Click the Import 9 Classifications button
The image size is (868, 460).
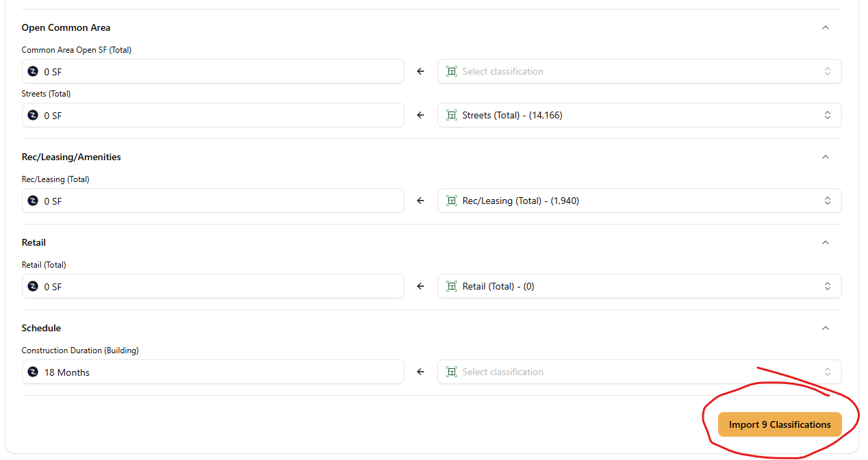779,424
